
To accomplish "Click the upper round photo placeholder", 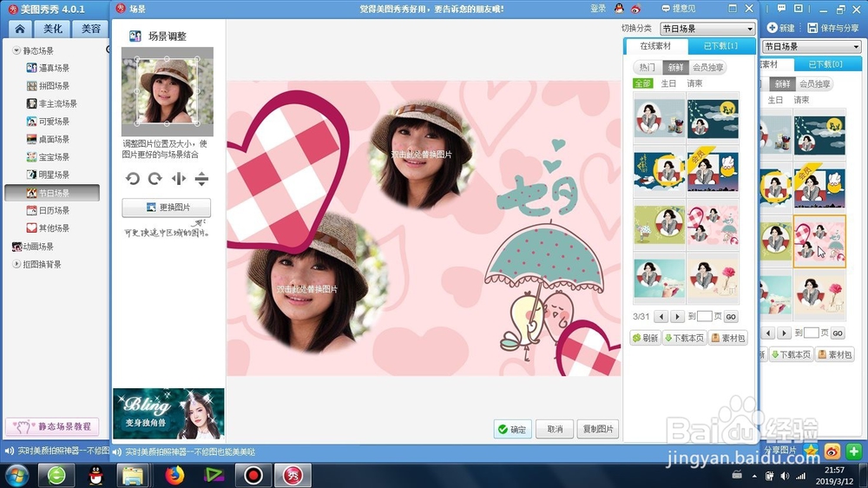I will (x=421, y=154).
